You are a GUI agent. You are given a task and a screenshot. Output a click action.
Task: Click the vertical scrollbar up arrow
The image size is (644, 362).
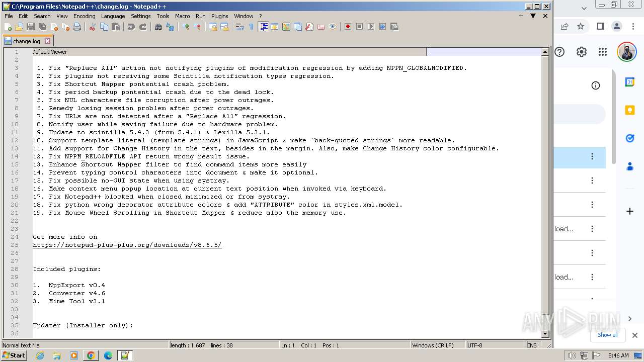tap(545, 52)
